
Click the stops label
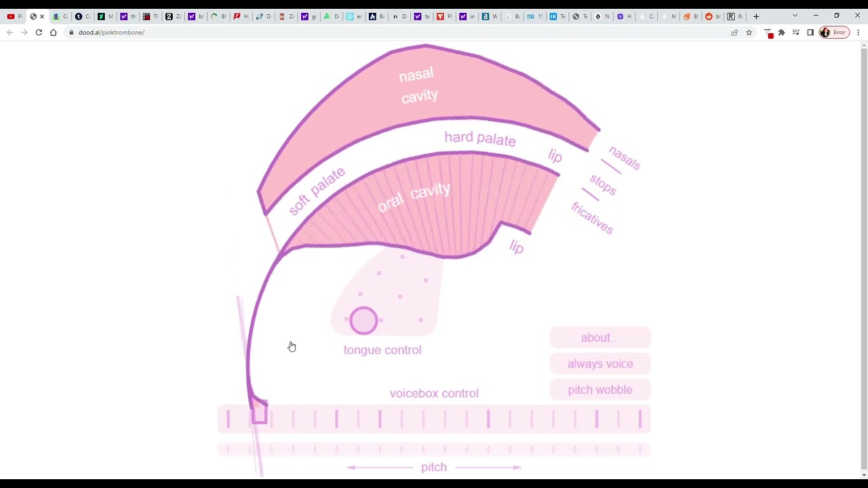point(603,185)
